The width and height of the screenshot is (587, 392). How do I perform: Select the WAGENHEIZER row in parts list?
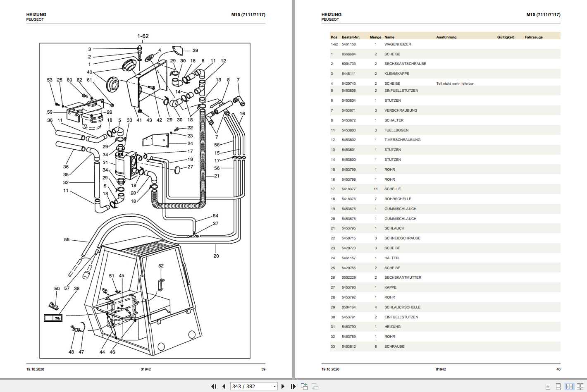click(398, 44)
